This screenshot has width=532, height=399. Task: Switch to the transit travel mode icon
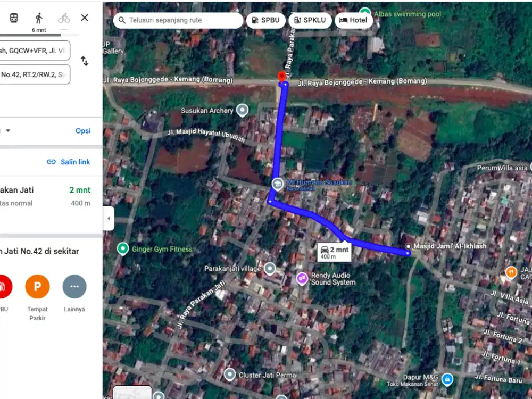point(13,18)
